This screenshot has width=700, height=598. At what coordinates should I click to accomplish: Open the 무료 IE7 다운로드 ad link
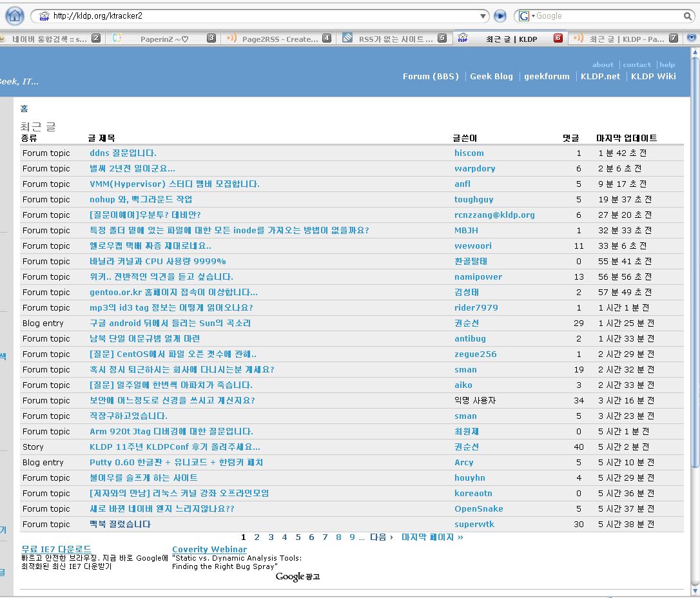56,550
